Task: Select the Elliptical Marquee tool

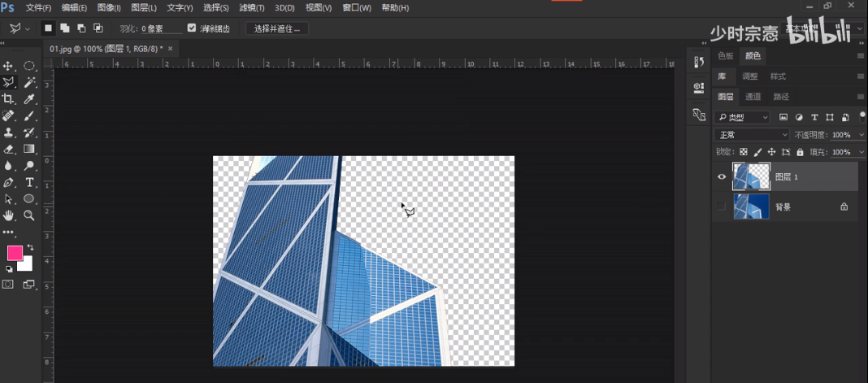Action: [x=29, y=67]
